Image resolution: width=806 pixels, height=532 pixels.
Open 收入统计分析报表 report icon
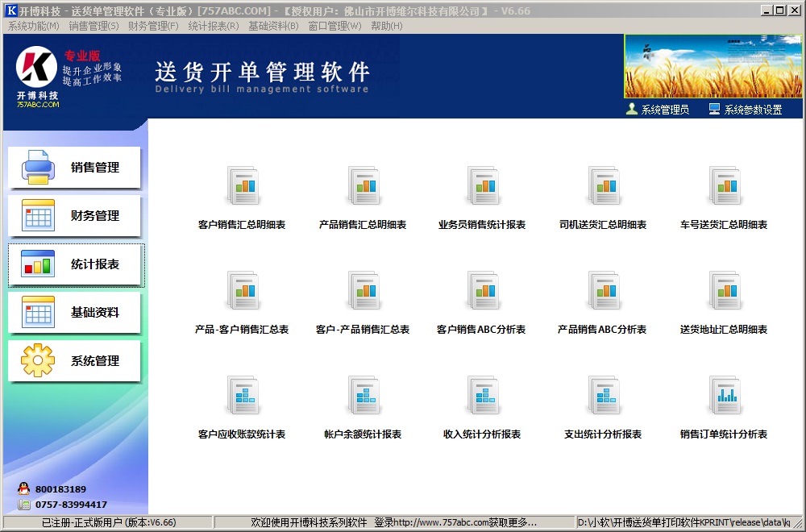pyautogui.click(x=482, y=396)
